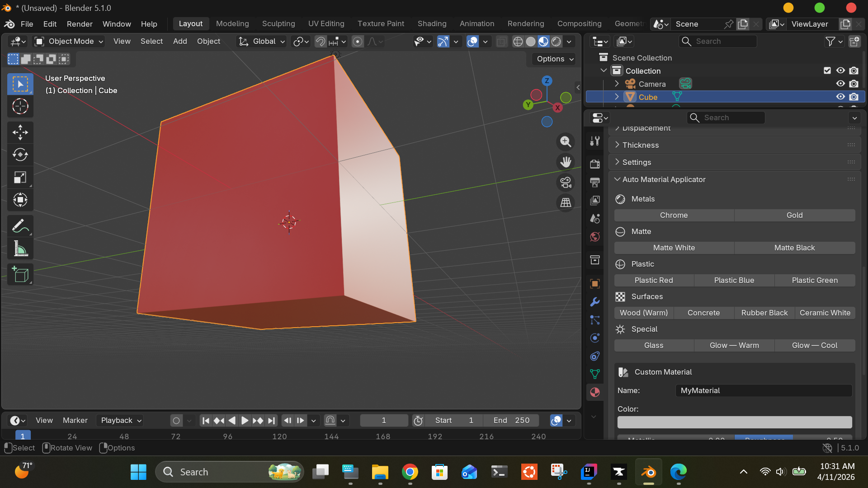Image resolution: width=868 pixels, height=488 pixels.
Task: Hide the Cube in outliner
Action: [840, 97]
